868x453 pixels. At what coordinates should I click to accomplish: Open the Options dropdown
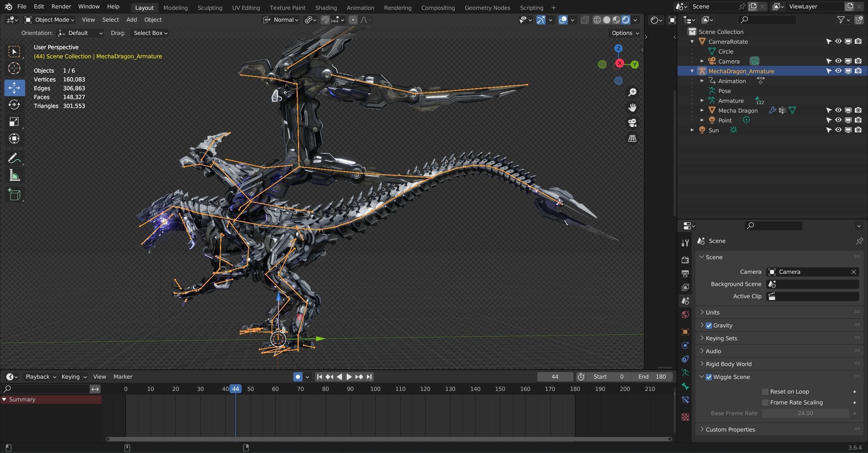[x=625, y=33]
